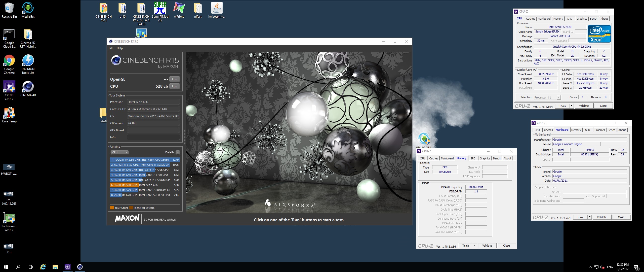The height and width of the screenshot is (272, 644).
Task: Open the MediaGet desktop shortcut
Action: click(x=28, y=10)
